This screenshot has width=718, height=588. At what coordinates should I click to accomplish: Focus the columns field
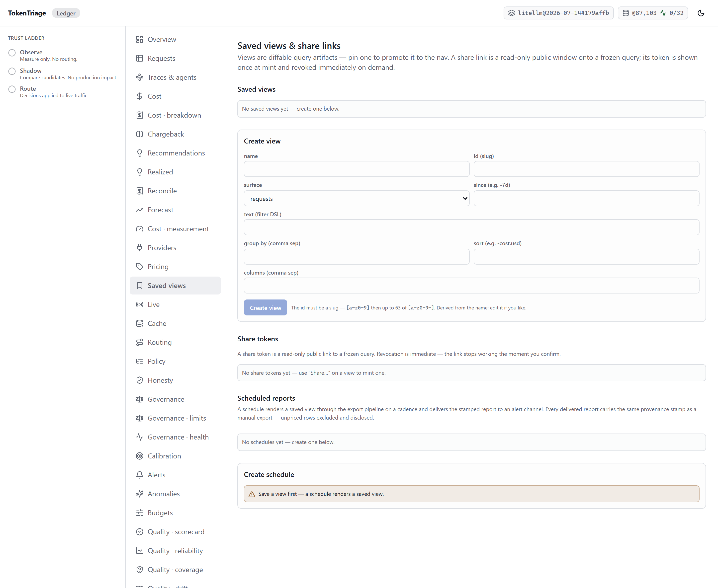coord(471,286)
